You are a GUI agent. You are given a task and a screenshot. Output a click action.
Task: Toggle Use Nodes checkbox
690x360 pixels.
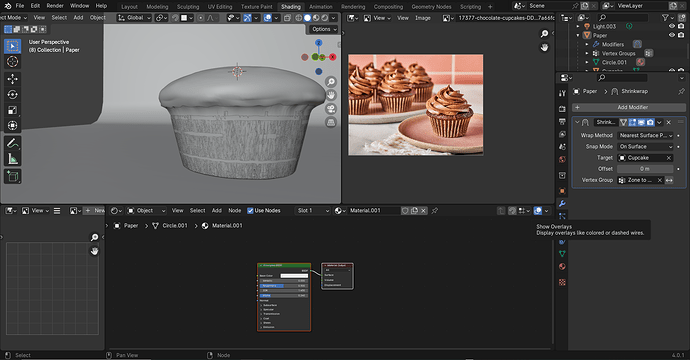pos(250,211)
